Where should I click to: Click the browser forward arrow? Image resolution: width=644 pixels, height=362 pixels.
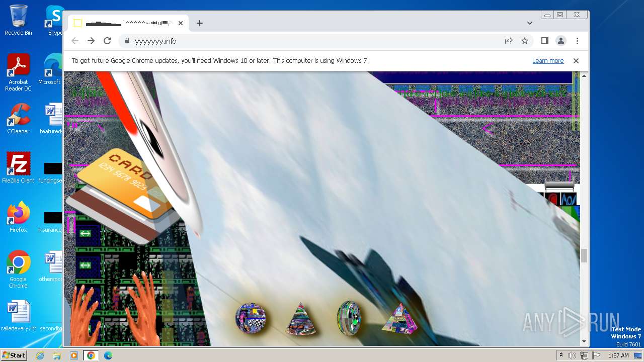(x=91, y=41)
